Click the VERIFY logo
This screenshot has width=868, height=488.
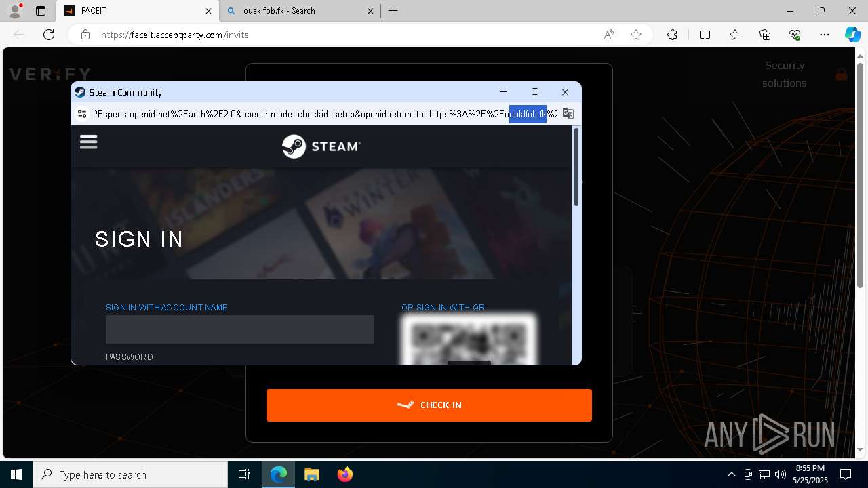pos(50,75)
